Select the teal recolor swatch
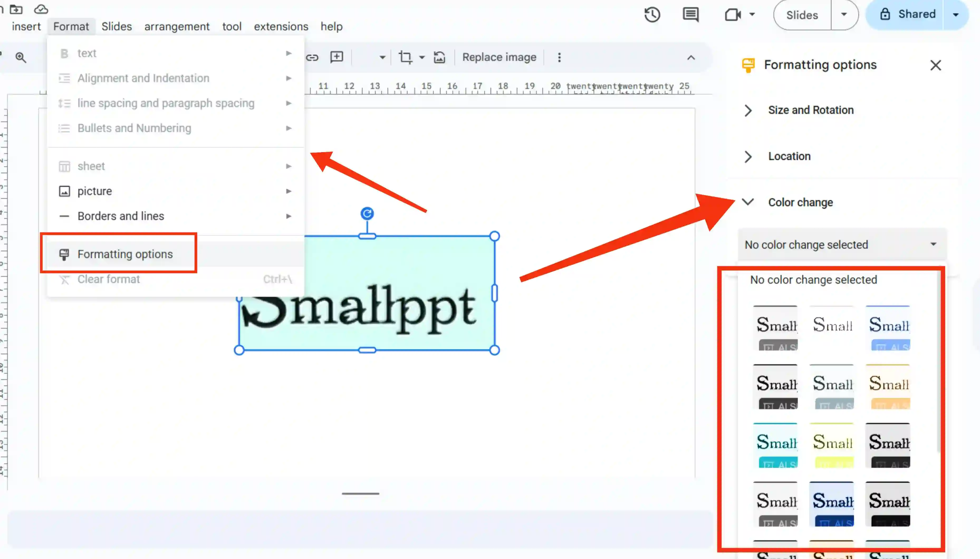 click(775, 445)
